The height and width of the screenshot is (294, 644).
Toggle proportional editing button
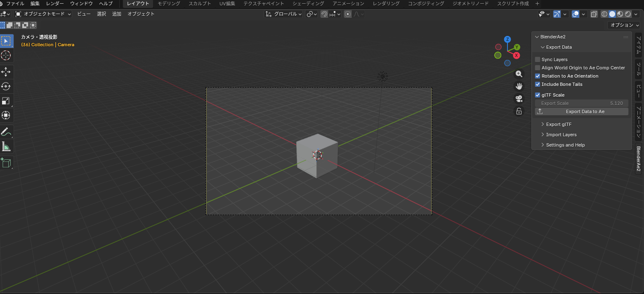(348, 14)
